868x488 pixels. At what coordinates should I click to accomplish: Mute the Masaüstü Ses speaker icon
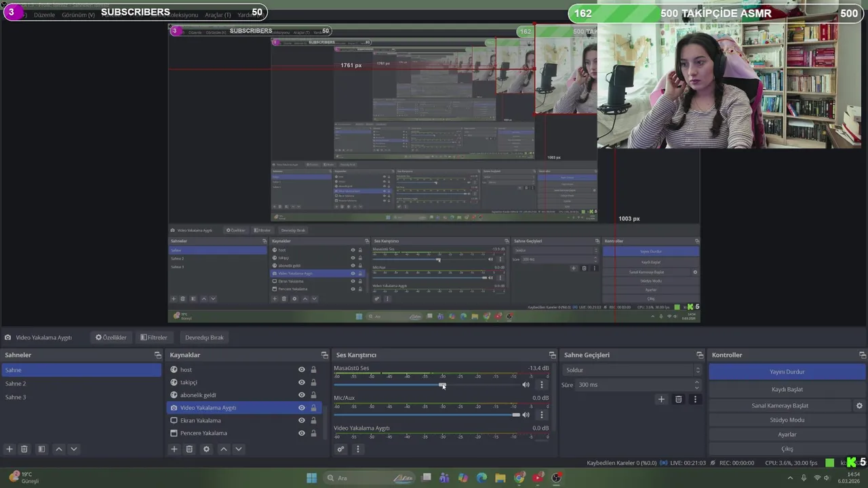coord(526,385)
